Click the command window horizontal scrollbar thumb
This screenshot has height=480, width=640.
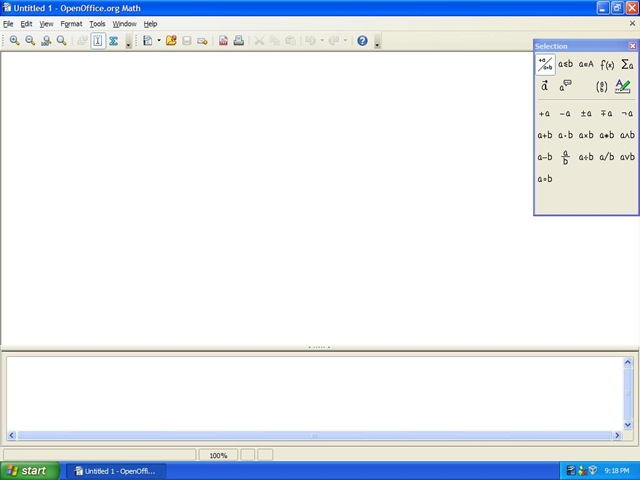pos(314,436)
